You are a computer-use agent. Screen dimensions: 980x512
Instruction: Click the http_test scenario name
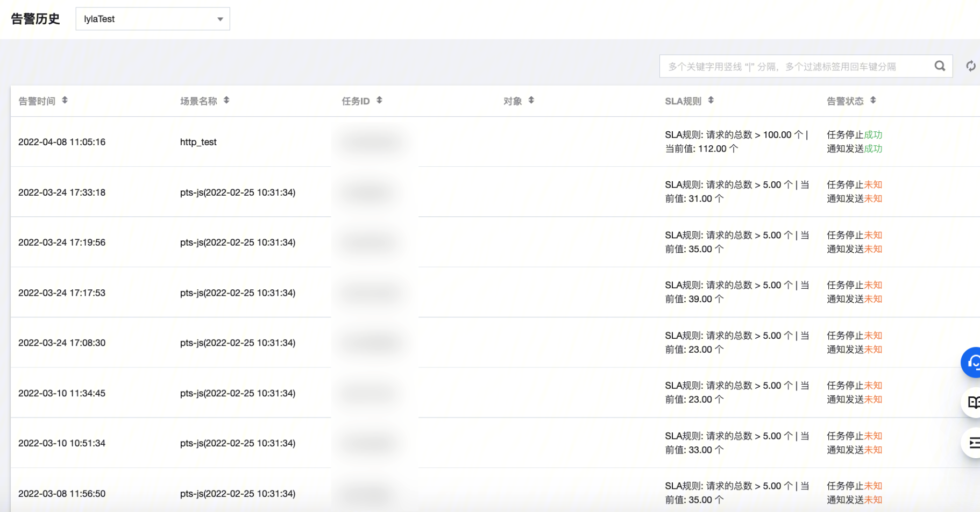pyautogui.click(x=198, y=142)
